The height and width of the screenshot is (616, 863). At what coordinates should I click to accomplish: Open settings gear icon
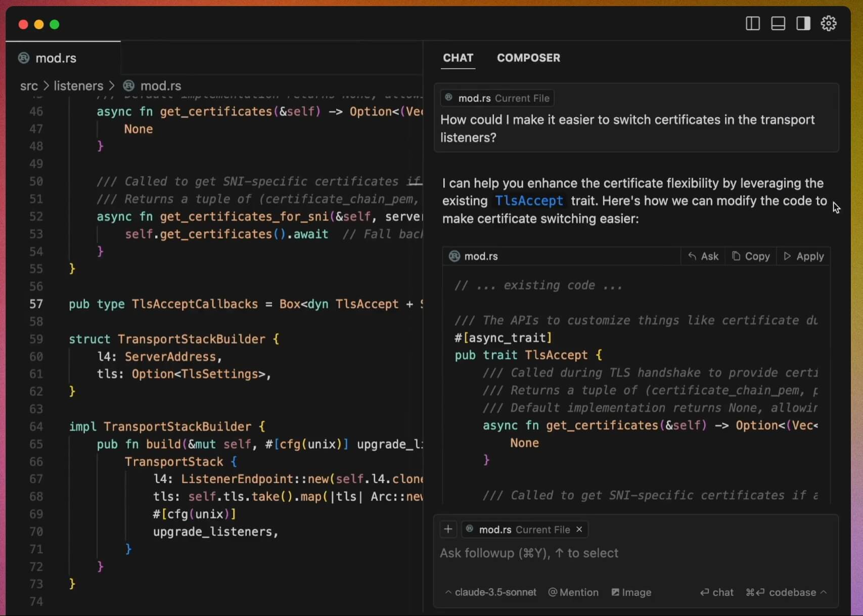(829, 24)
